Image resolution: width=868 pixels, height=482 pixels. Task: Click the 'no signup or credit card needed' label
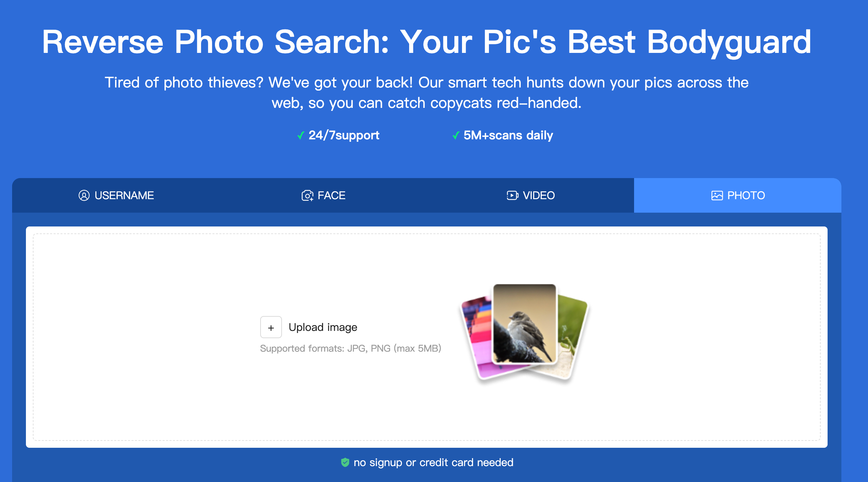[433, 462]
